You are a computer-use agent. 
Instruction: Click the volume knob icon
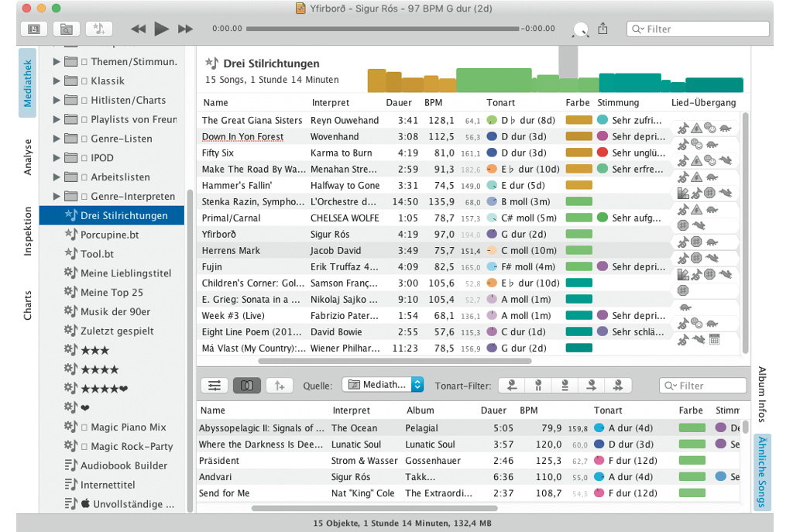coord(580,30)
